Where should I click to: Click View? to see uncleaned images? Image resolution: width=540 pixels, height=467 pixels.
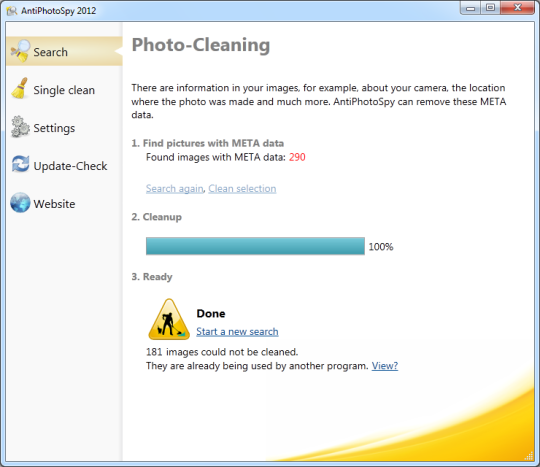pyautogui.click(x=385, y=366)
